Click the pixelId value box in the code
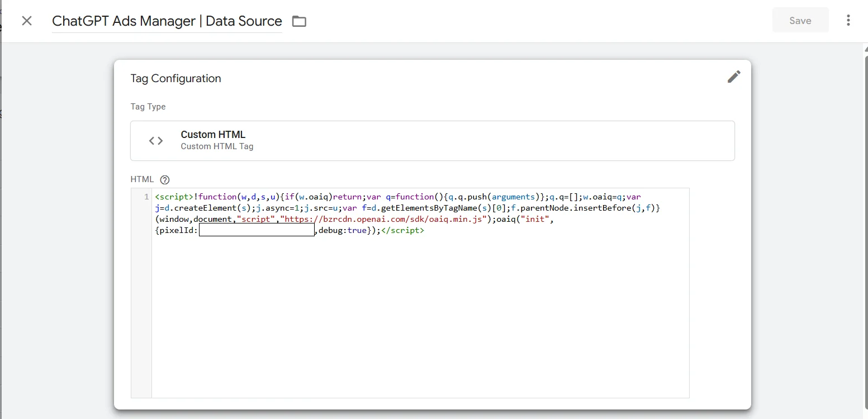 pyautogui.click(x=257, y=230)
